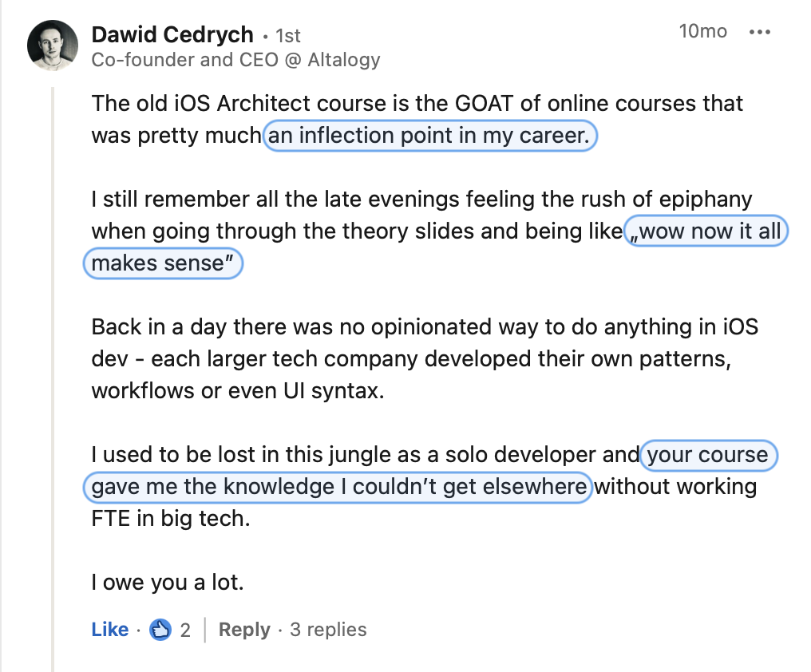Open Dawid Cedrych's profile photo
This screenshot has width=811, height=672.
tap(53, 45)
